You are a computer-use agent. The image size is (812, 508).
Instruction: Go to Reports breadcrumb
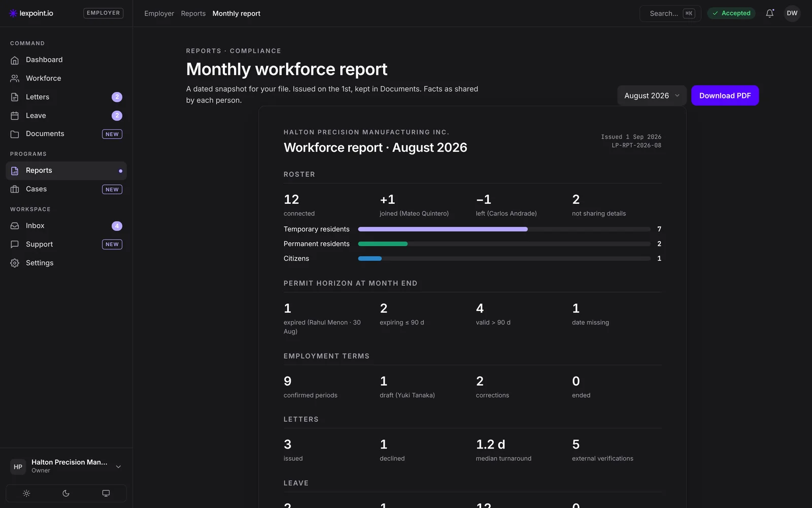coord(193,13)
